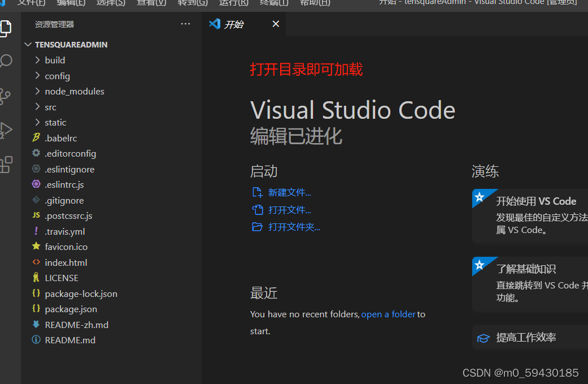Viewport: 588px width, 384px height.
Task: Open the explorer's three-dot more actions menu
Action: tap(185, 24)
